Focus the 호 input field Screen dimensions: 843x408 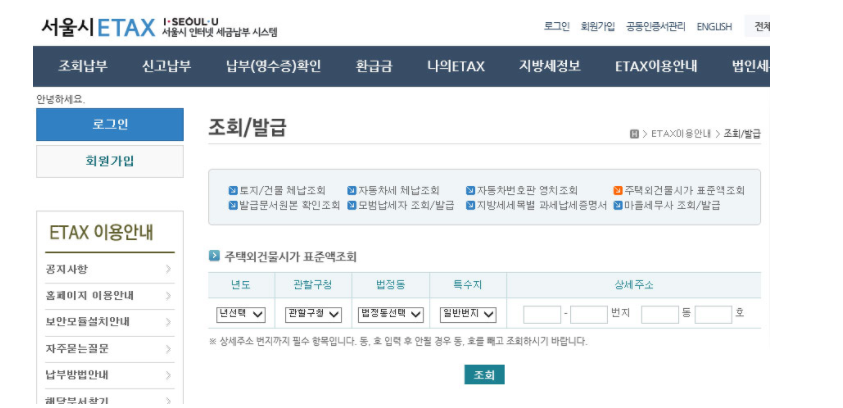click(x=713, y=314)
